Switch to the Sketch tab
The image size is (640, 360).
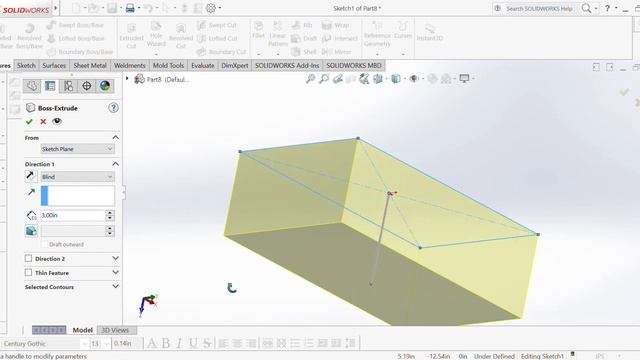click(x=26, y=65)
